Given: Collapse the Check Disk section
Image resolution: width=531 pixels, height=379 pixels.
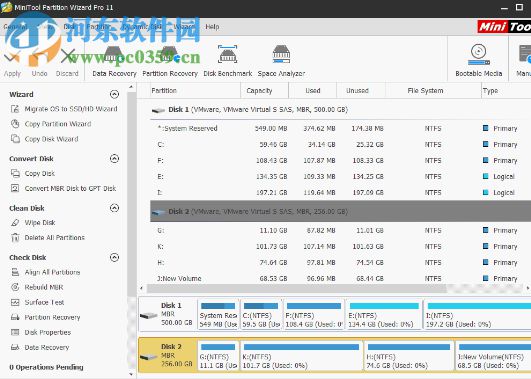Looking at the screenshot, I should [x=114, y=257].
